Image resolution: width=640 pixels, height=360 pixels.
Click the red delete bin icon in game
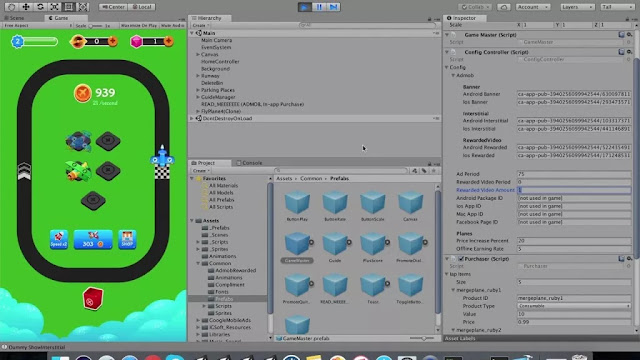pos(93,298)
